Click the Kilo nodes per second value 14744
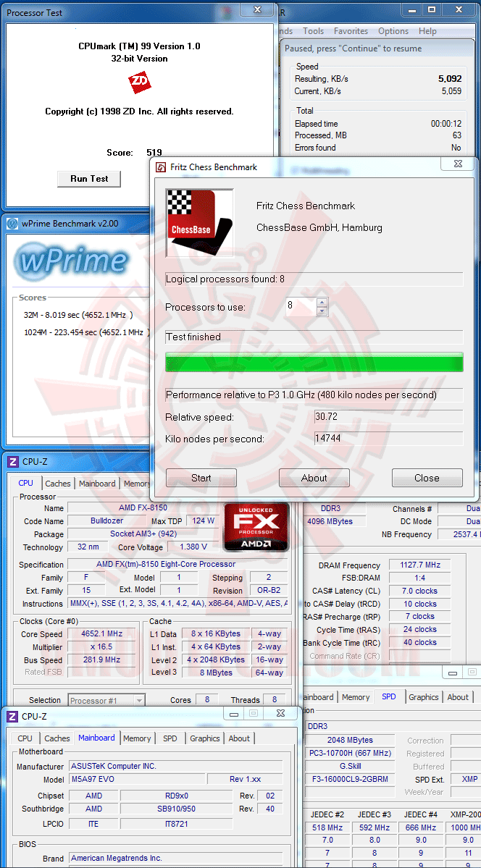The image size is (481, 868). click(x=389, y=439)
